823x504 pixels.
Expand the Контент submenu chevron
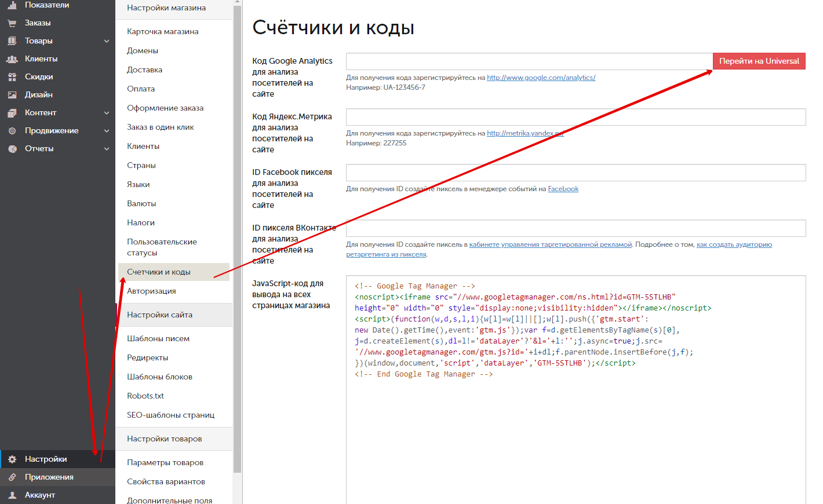point(107,113)
